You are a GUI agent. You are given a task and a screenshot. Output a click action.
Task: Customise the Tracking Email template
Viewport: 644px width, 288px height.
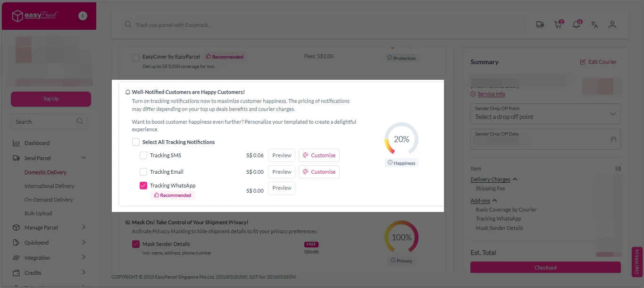coord(319,172)
